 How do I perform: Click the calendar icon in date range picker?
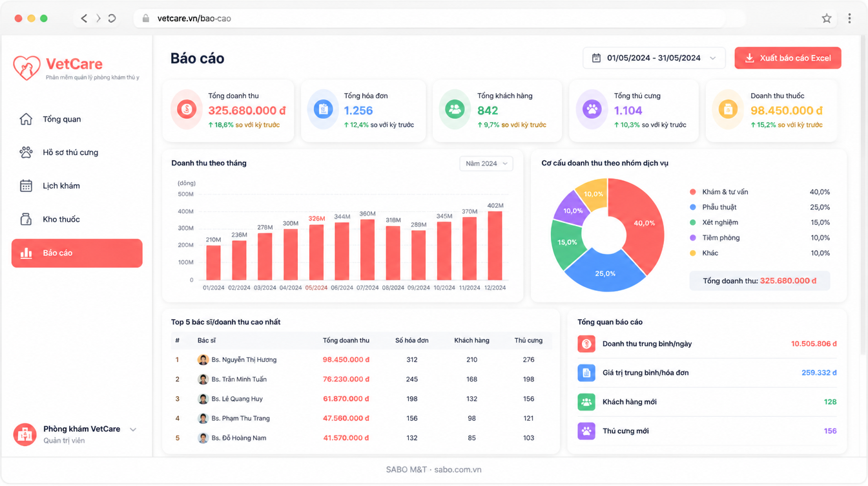pyautogui.click(x=596, y=58)
